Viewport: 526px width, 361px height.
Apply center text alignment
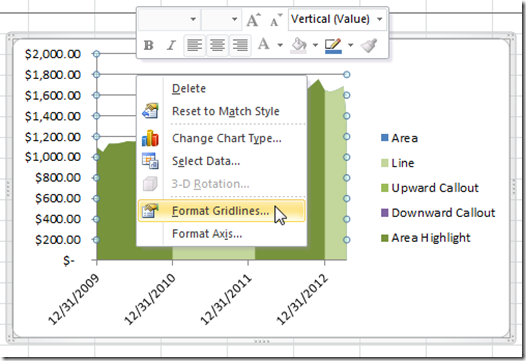pyautogui.click(x=217, y=45)
